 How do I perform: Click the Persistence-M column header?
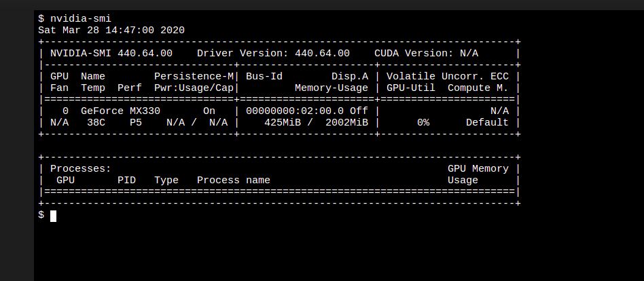(x=194, y=76)
